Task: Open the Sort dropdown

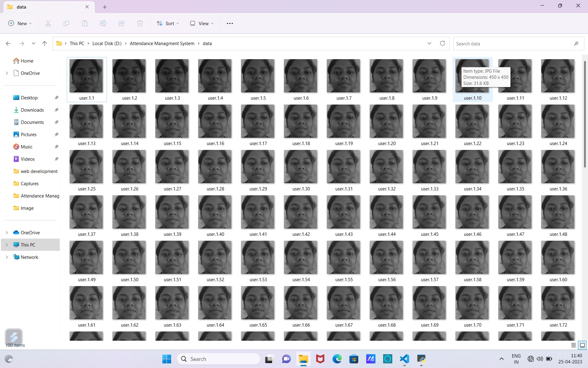Action: point(167,23)
